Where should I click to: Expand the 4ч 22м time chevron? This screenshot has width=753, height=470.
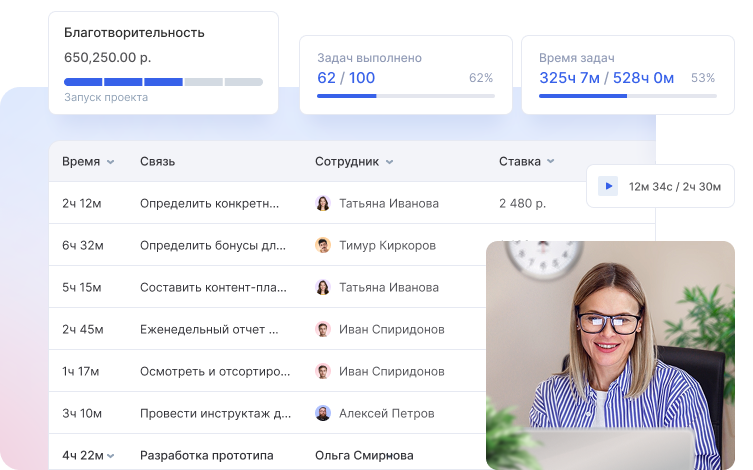pos(111,456)
